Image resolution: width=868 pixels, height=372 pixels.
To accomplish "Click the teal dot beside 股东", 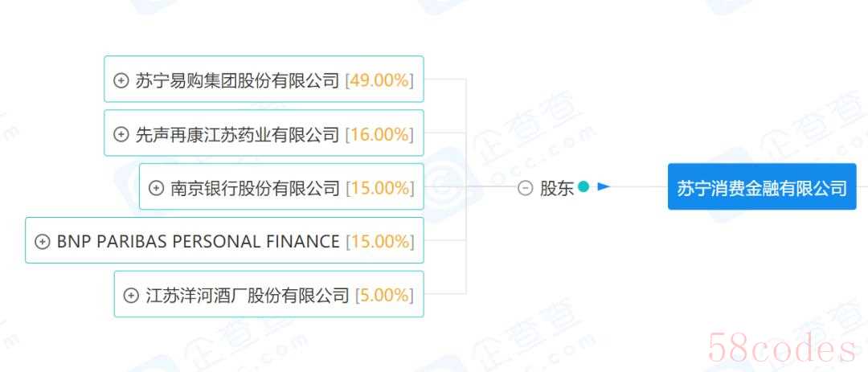I will [583, 186].
